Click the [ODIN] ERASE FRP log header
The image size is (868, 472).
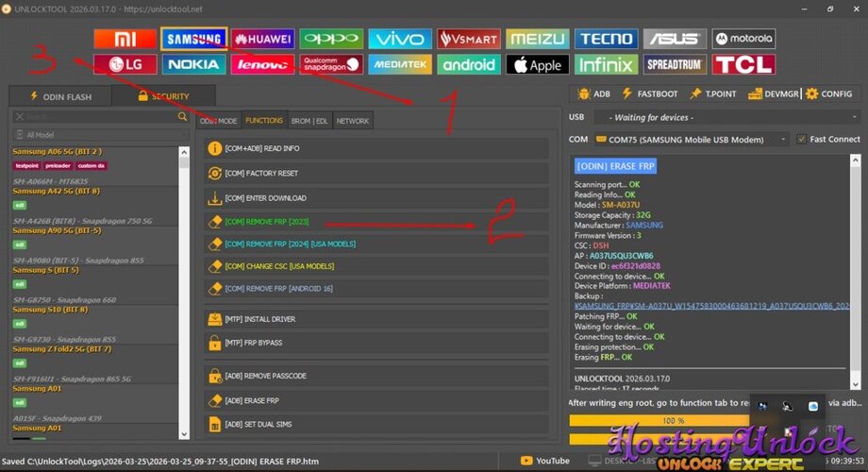pos(615,166)
